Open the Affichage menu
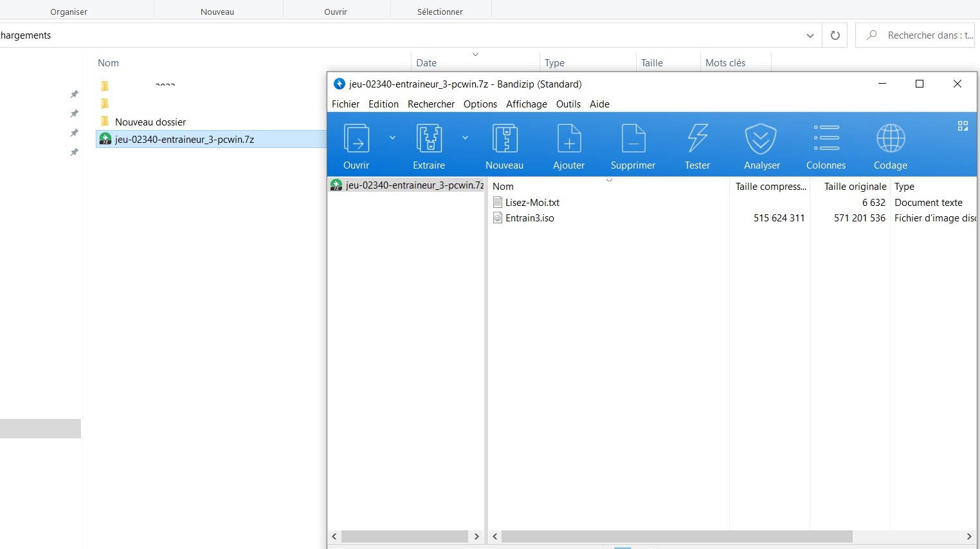 pyautogui.click(x=527, y=104)
